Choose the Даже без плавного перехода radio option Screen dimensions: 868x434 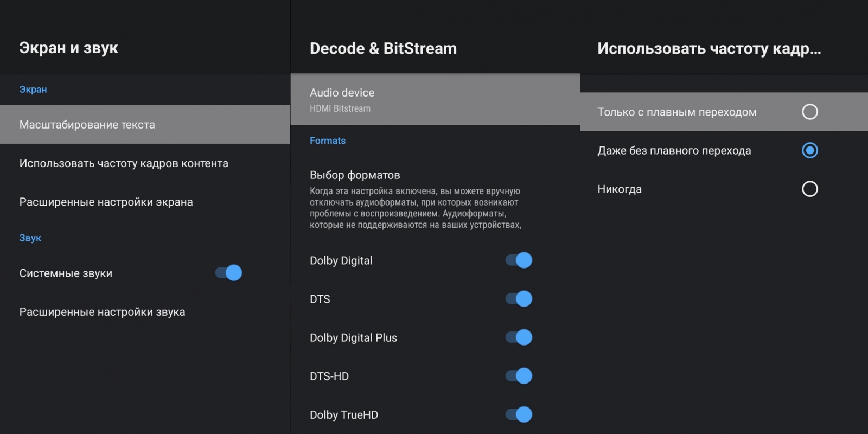(x=809, y=150)
